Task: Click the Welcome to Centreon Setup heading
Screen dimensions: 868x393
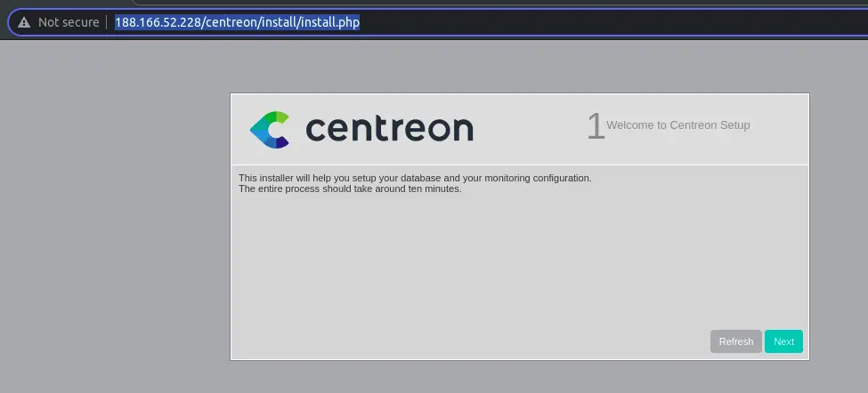Action: pos(678,124)
